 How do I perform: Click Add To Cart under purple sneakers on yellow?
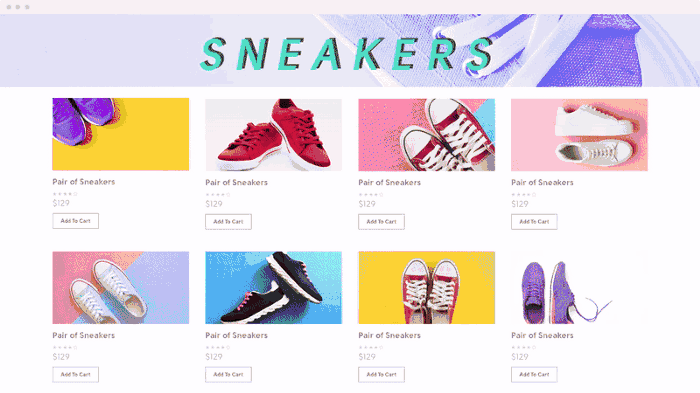[75, 221]
